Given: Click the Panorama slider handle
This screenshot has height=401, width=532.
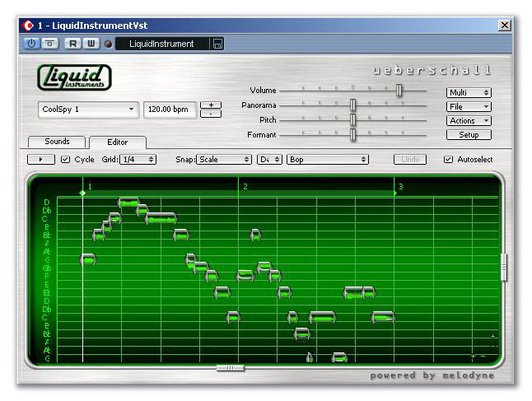Looking at the screenshot, I should 352,105.
